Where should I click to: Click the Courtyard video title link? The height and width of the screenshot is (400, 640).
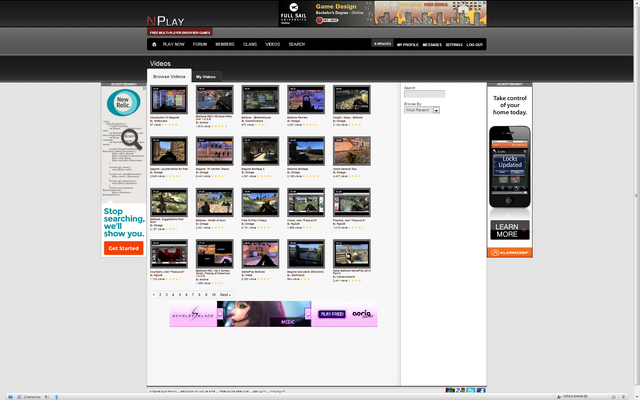(167, 271)
